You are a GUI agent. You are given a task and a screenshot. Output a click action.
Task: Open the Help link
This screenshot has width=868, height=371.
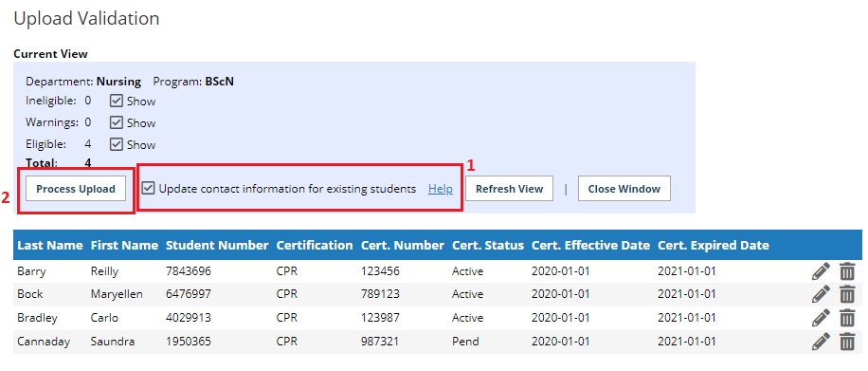[x=440, y=189]
